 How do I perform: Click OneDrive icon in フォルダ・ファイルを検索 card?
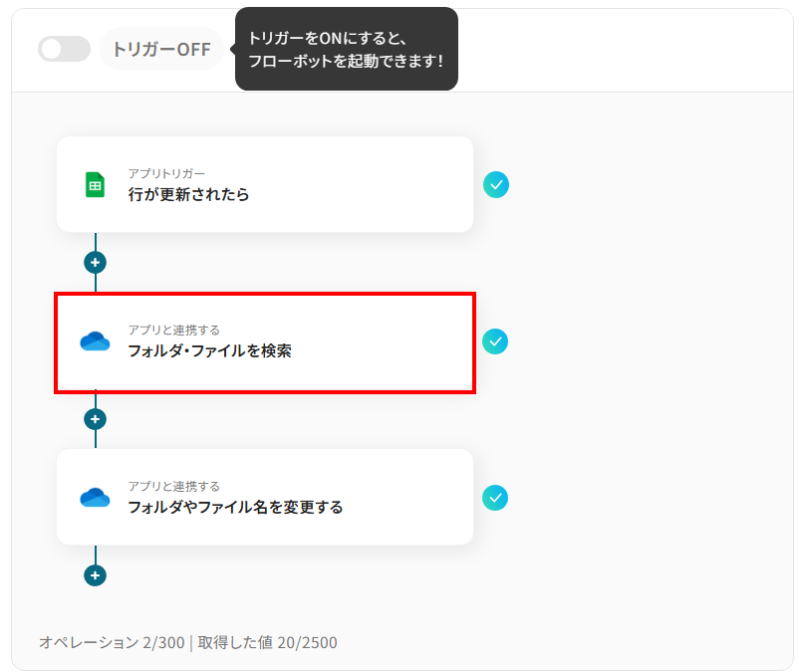pyautogui.click(x=95, y=341)
